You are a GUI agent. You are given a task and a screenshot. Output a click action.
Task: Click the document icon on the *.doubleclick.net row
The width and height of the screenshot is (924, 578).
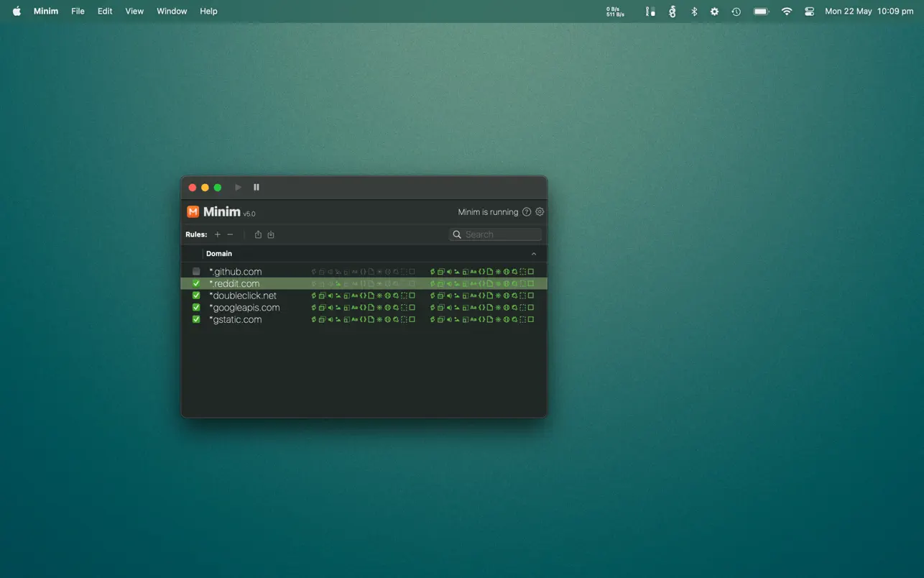pos(371,295)
